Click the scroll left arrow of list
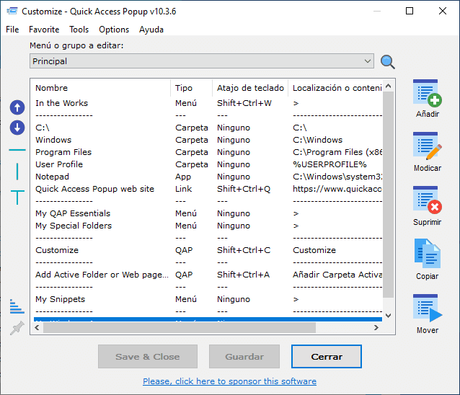Image resolution: width=460 pixels, height=395 pixels. coord(37,328)
